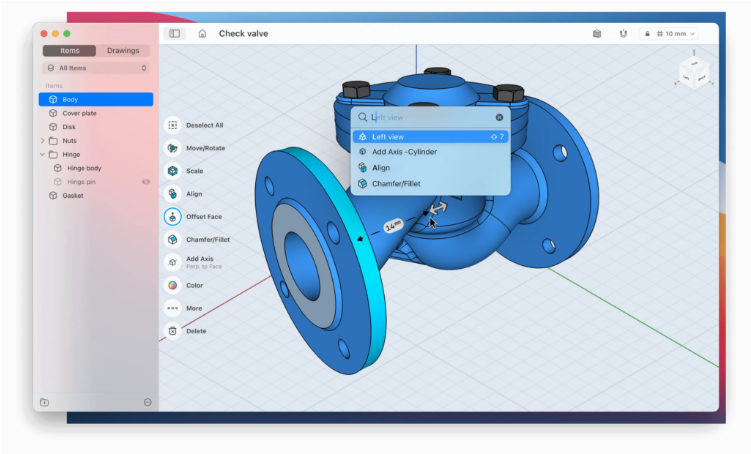Viewport: 751px width, 454px height.
Task: Click the Chamfer/Fillet tool in the left toolbar
Action: [173, 239]
